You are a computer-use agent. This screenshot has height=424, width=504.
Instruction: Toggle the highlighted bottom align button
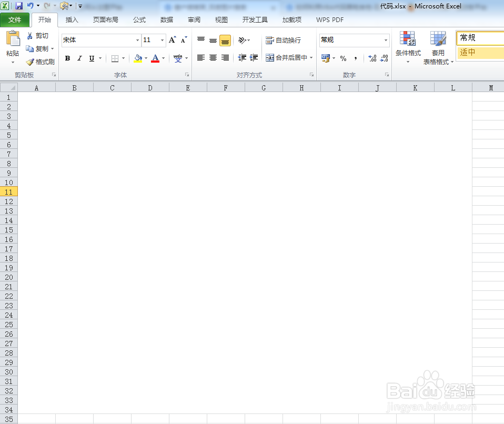coord(225,41)
